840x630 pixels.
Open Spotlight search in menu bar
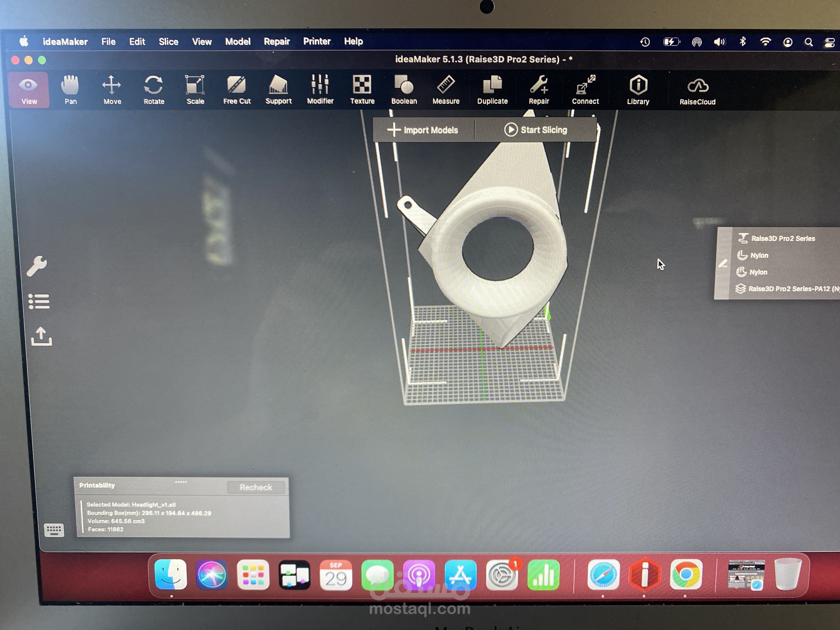click(x=809, y=42)
